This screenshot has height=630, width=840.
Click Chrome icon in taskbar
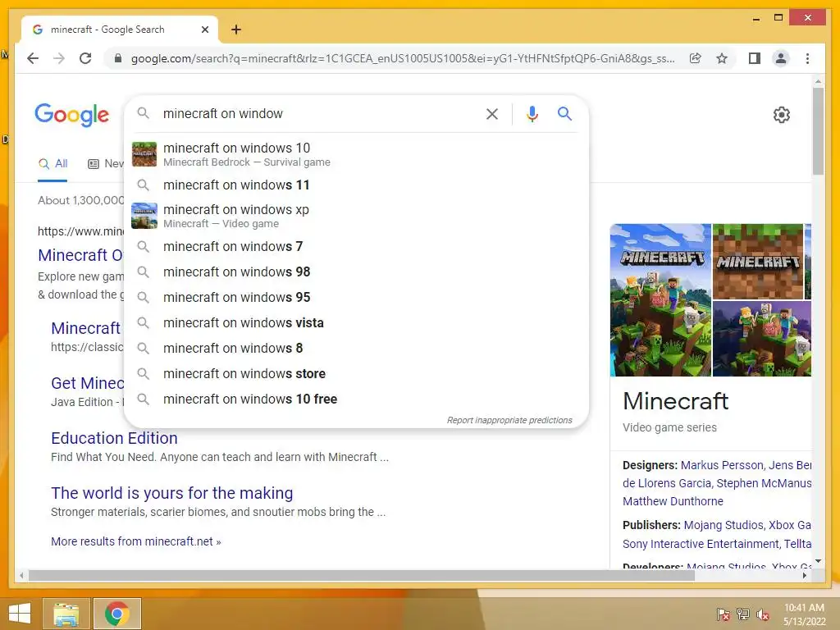117,614
